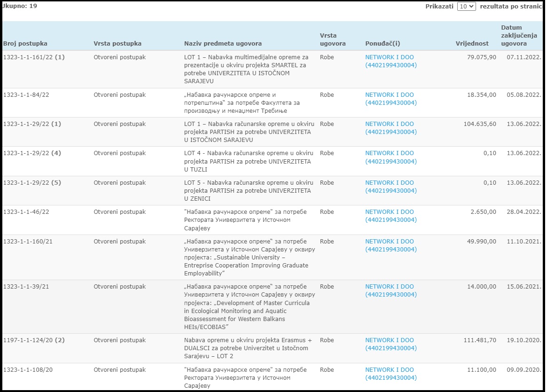Select procedure number 1323-1-1-161/22 (1)
The width and height of the screenshot is (547, 392).
pos(34,57)
